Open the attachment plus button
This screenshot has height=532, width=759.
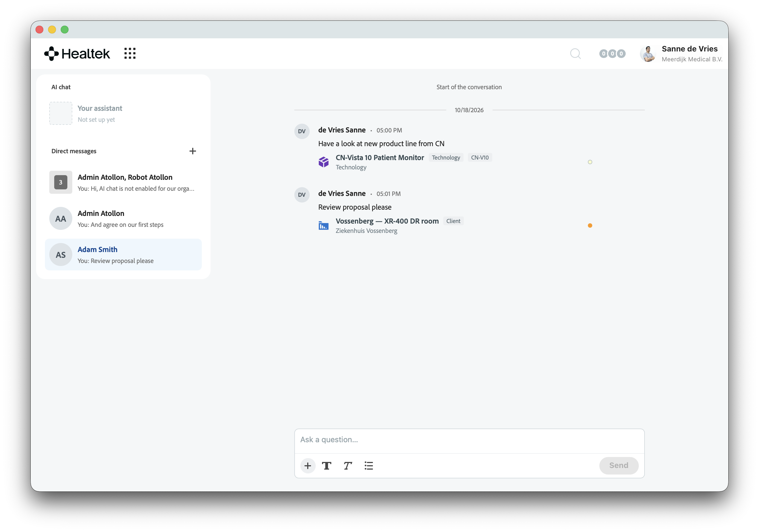pos(308,465)
